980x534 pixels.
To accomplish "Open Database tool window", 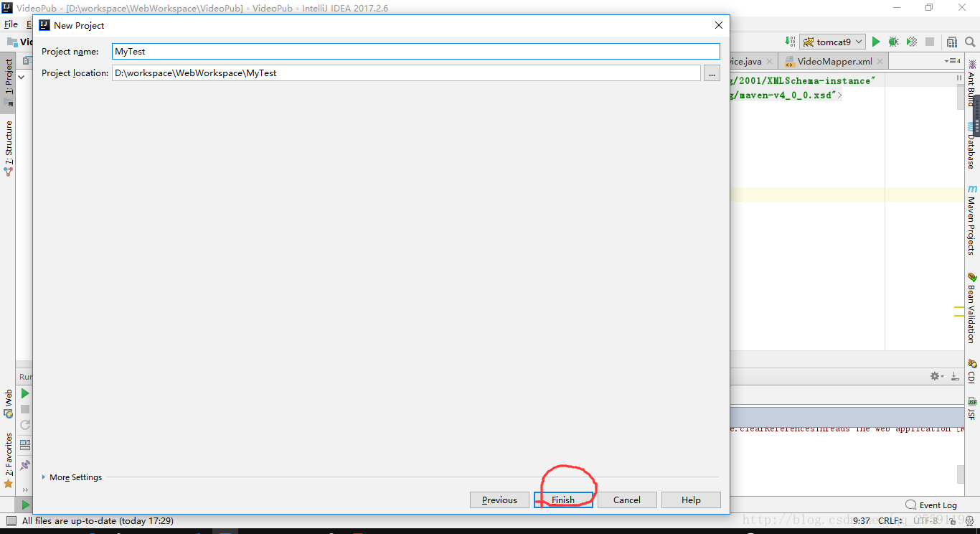I will pyautogui.click(x=972, y=145).
